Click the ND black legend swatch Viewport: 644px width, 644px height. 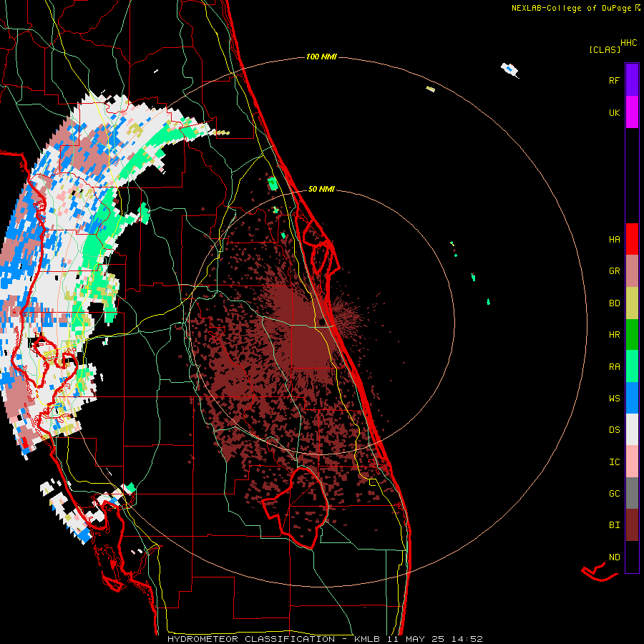pyautogui.click(x=632, y=557)
